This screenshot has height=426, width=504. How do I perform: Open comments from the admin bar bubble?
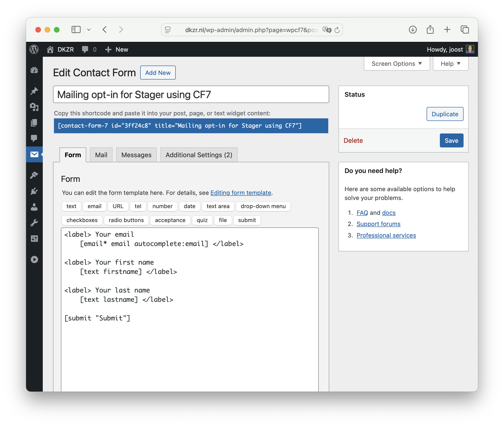pos(89,50)
